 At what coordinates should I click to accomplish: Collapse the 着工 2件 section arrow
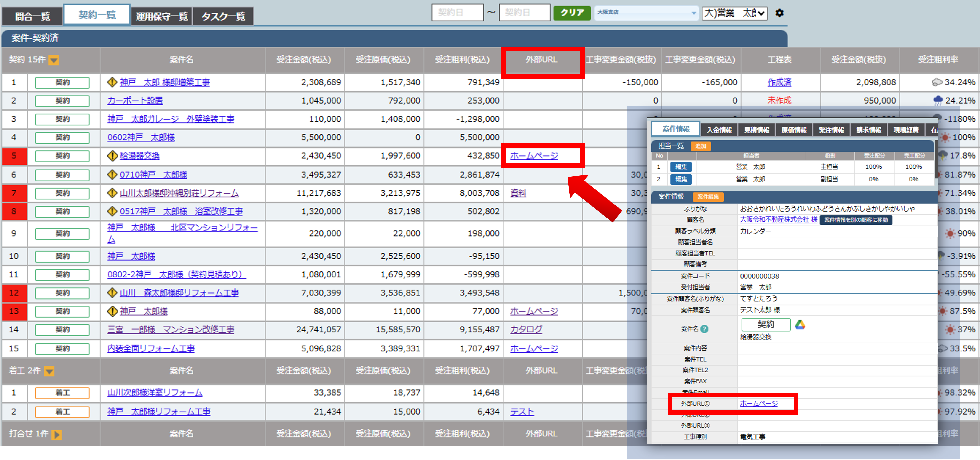coord(49,371)
